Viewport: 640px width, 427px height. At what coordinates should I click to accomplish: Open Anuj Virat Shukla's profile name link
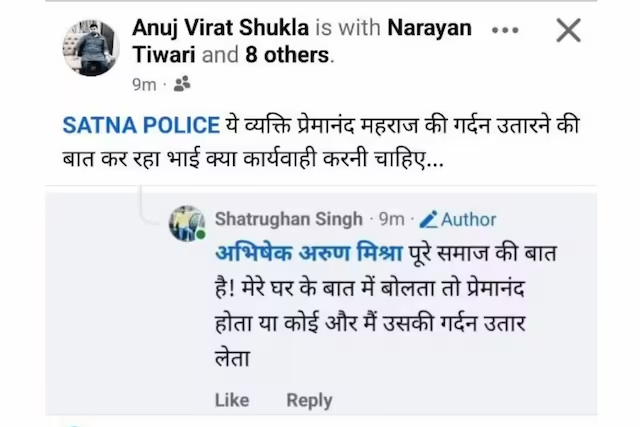[x=220, y=29]
